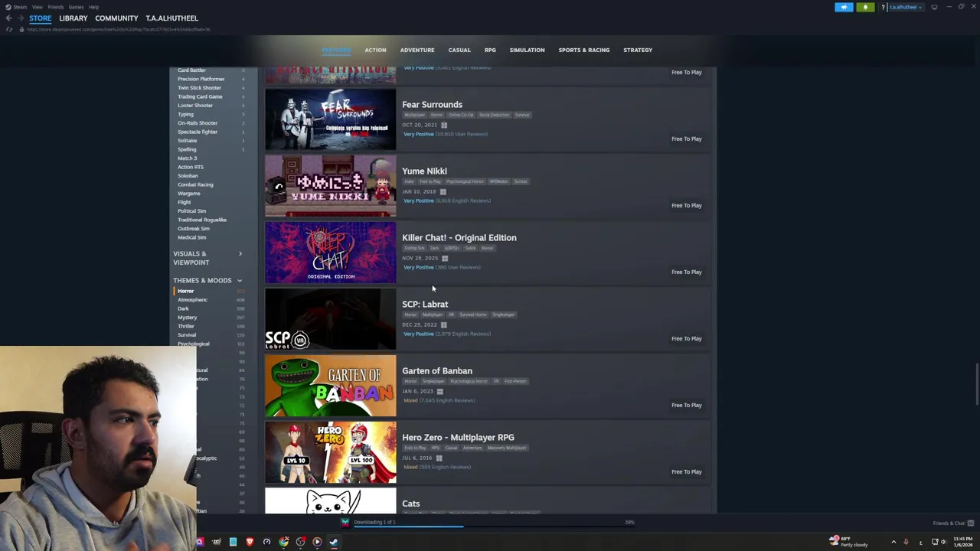Open the Help menu
This screenshot has height=551, width=980.
pyautogui.click(x=93, y=7)
